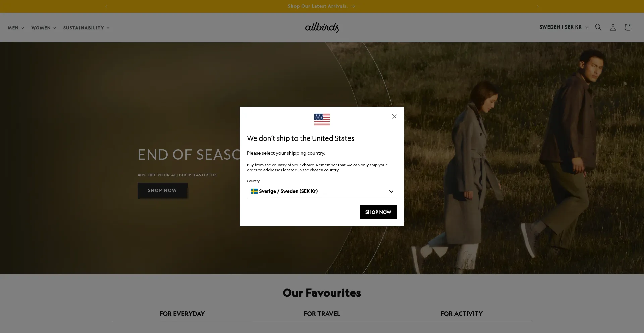
Task: Expand the Women menu
Action: 44,28
